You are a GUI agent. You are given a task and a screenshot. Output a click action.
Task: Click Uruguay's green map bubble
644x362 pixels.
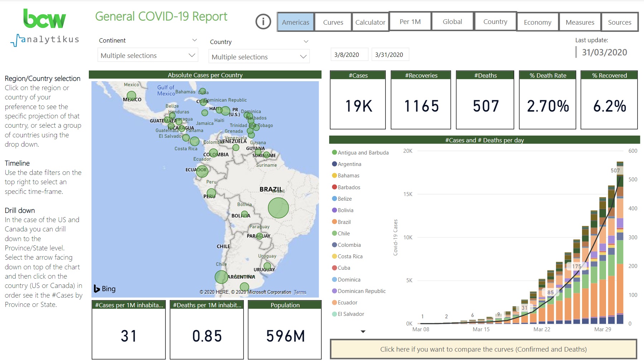point(267,266)
